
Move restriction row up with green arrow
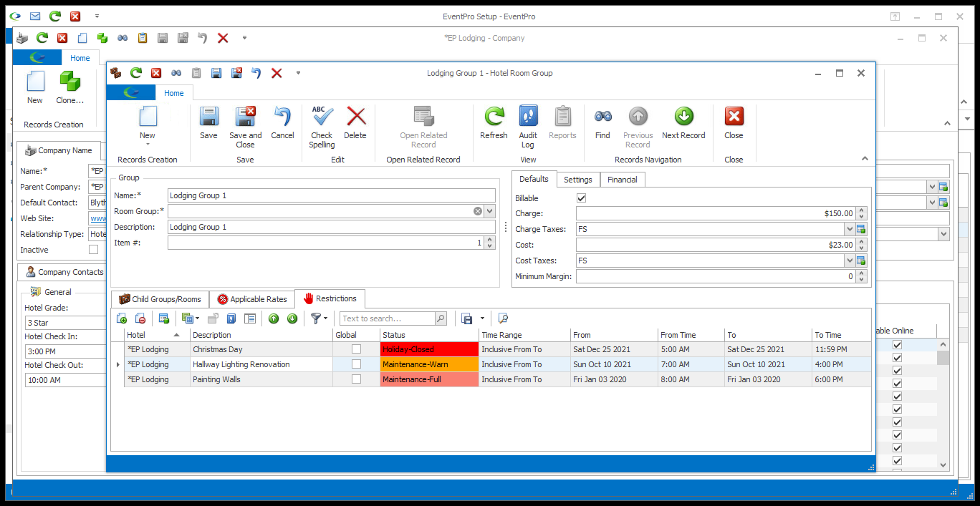click(274, 318)
